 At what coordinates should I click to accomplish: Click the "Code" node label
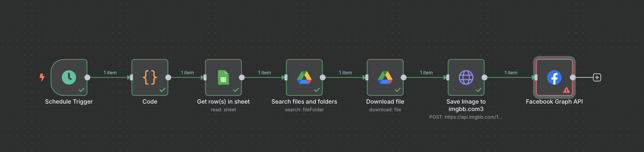150,102
